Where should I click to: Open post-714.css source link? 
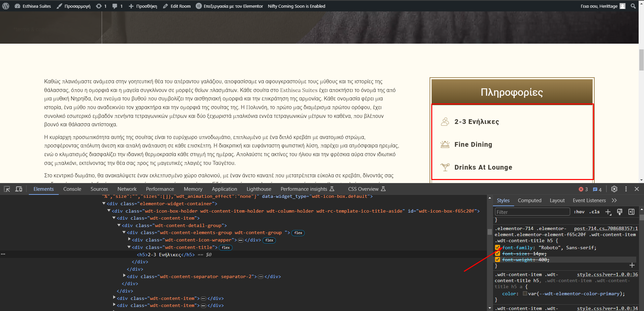click(x=606, y=229)
